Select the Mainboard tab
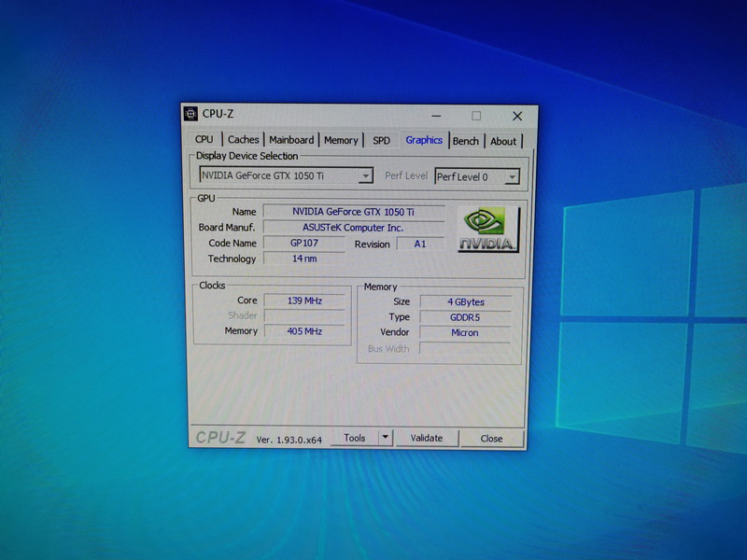This screenshot has height=560, width=747. coord(291,140)
